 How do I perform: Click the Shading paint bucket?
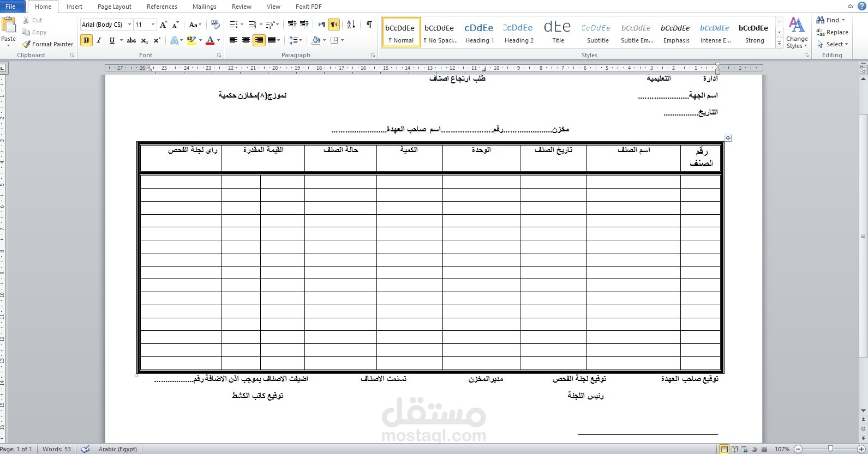316,40
